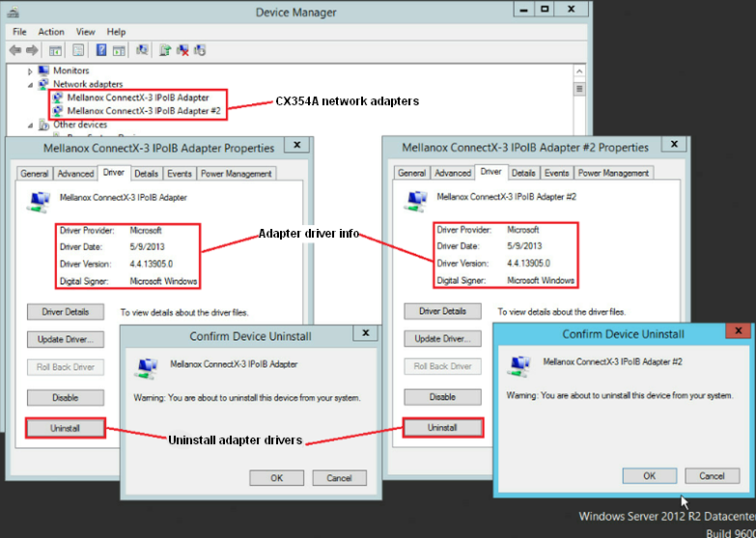Collapse the Network adapters tree node

coord(30,85)
